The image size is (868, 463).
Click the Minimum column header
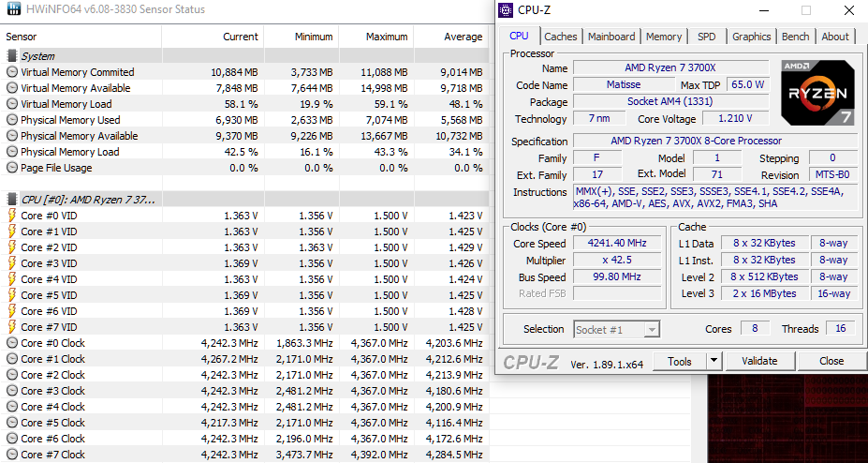click(302, 37)
